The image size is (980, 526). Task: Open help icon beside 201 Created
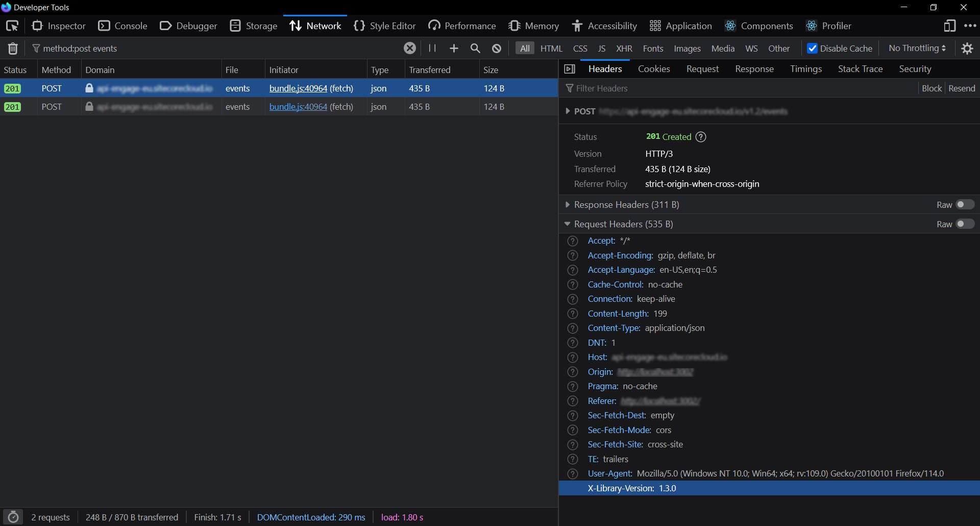(x=701, y=137)
